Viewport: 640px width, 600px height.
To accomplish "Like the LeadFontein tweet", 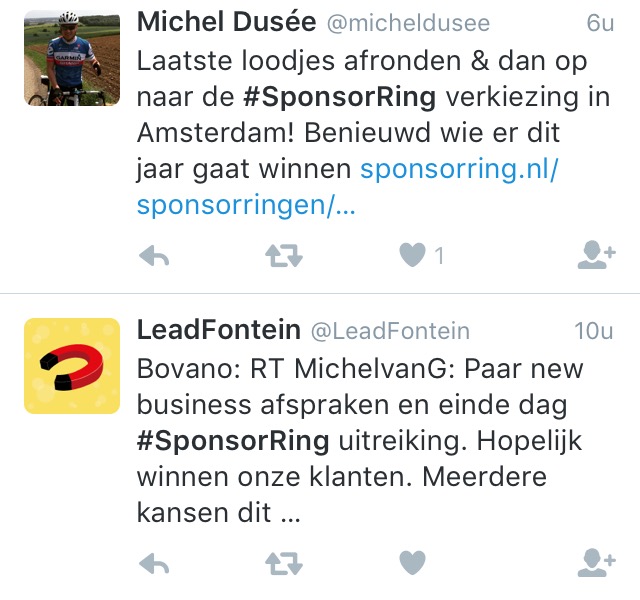I will [412, 562].
